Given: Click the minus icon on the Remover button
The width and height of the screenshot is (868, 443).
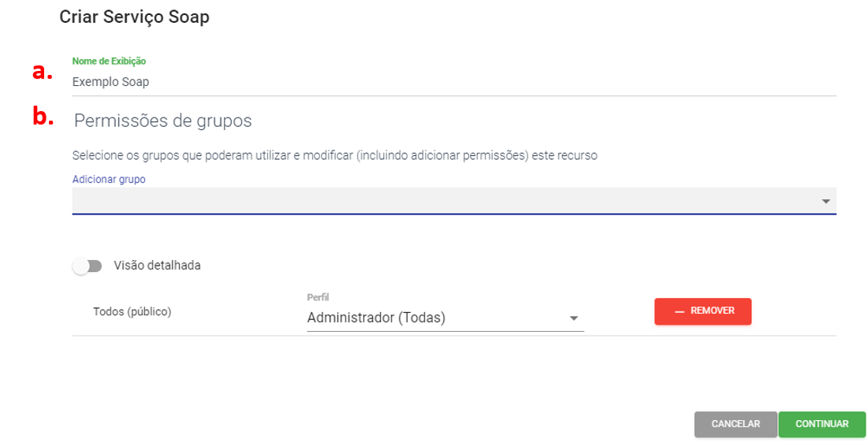Looking at the screenshot, I should 679,311.
